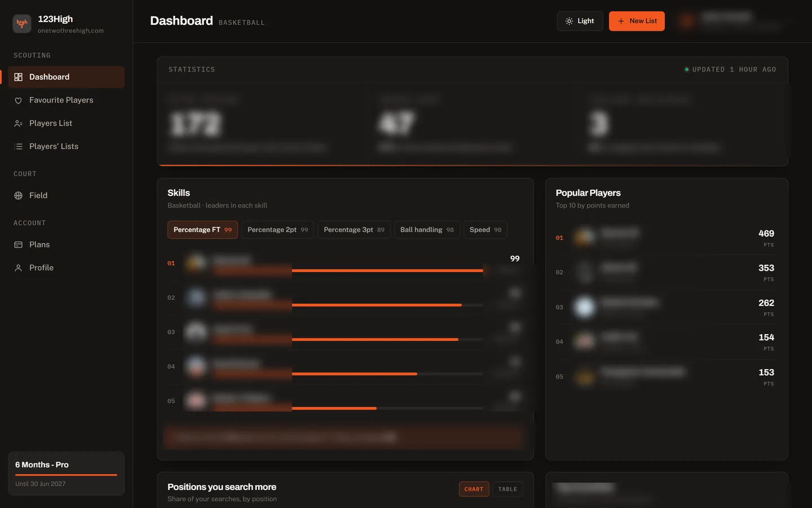The width and height of the screenshot is (812, 508).
Task: Click the popular player row with 469 PTS
Action: click(667, 238)
